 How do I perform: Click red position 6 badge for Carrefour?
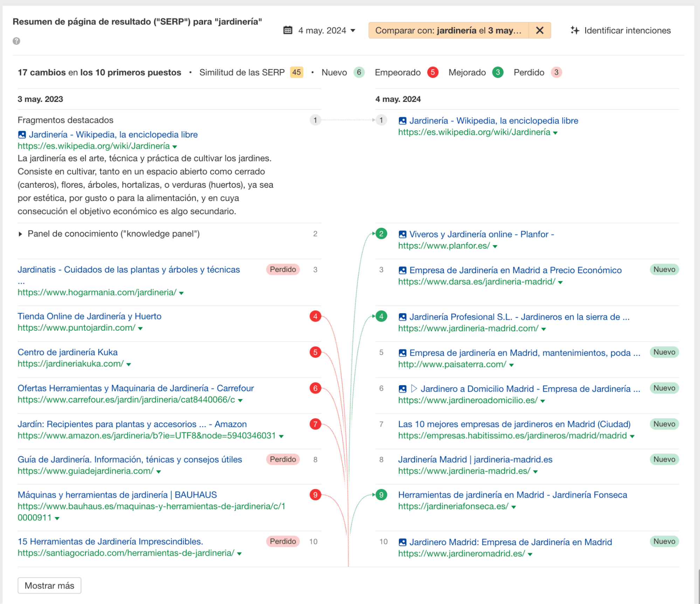(x=315, y=388)
